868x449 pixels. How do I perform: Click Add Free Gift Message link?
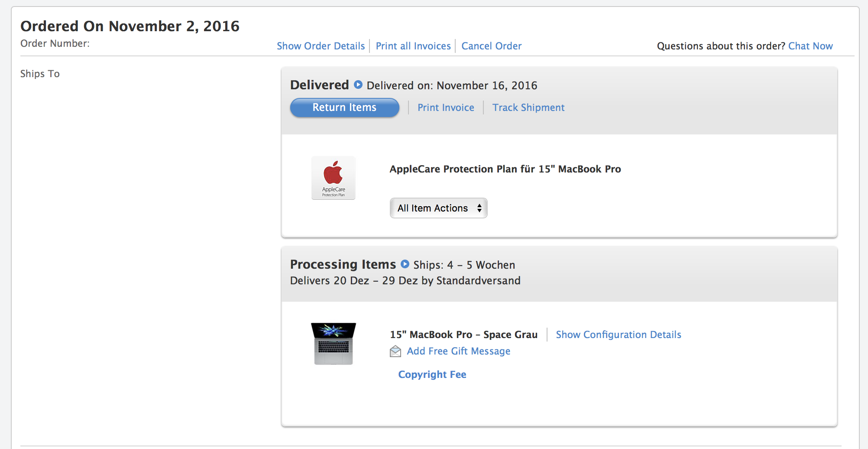(459, 351)
